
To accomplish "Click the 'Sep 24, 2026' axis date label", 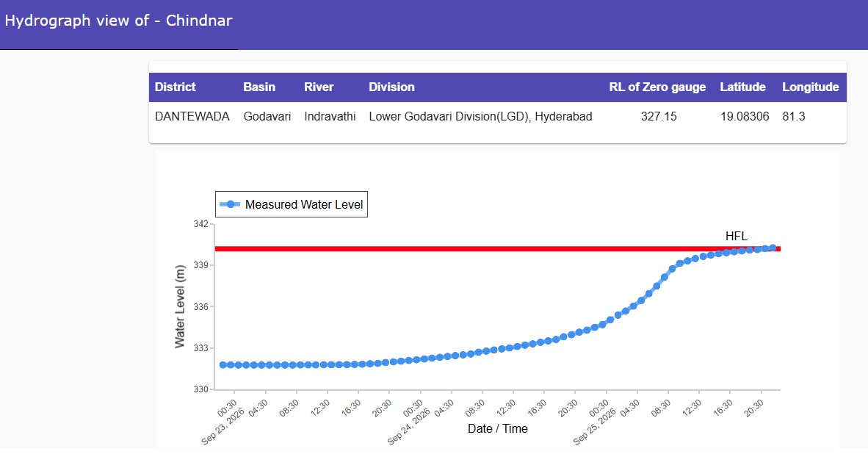I will [x=408, y=426].
